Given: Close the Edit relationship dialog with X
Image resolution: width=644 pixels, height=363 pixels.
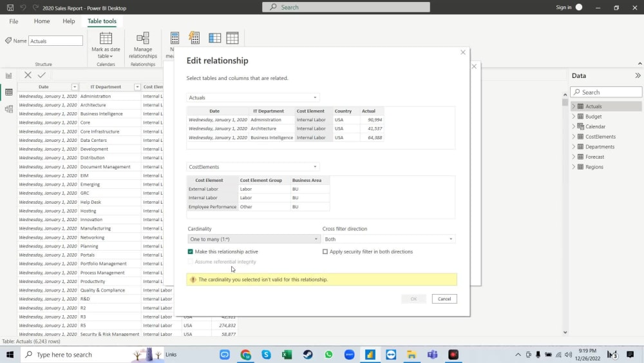Looking at the screenshot, I should point(463,52).
